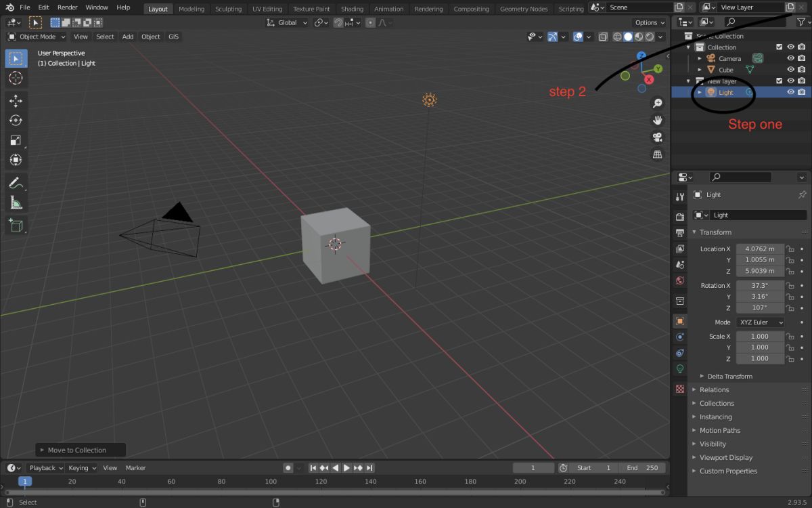Select the Measure tool
Screen dimensions: 812x508
point(16,203)
